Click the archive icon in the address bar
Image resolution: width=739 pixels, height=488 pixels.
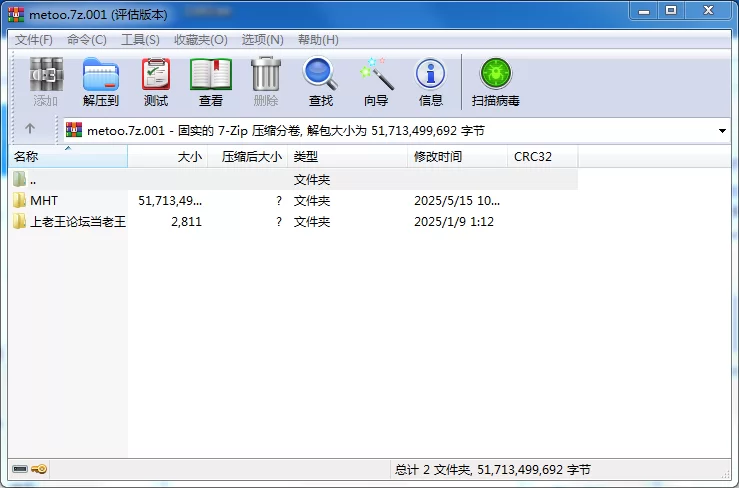pos(74,130)
